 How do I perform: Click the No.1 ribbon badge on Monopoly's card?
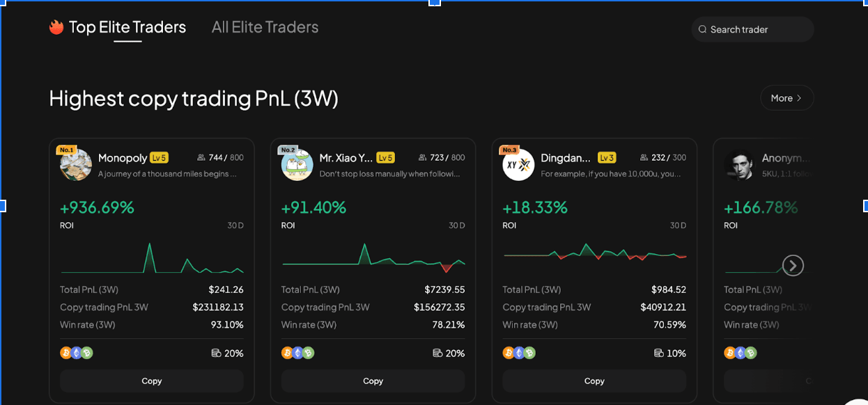[x=66, y=148]
